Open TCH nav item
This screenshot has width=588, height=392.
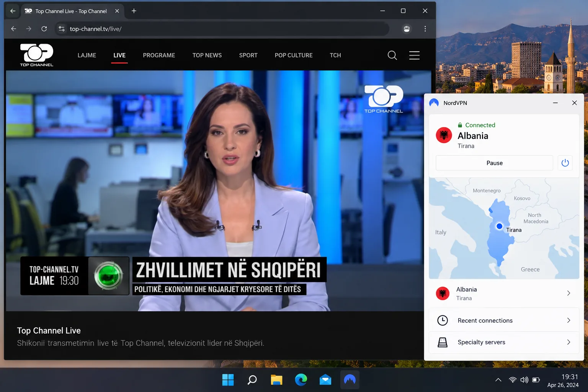pyautogui.click(x=335, y=55)
